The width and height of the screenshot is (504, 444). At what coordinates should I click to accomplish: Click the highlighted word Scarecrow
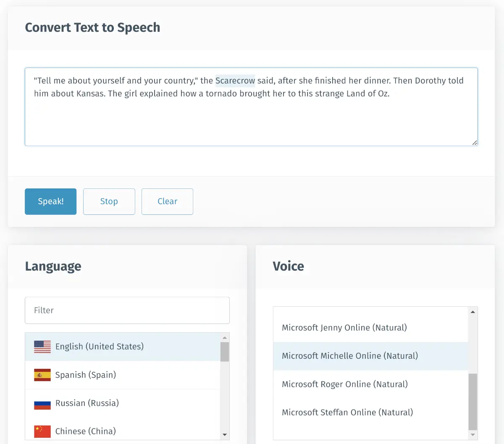point(235,81)
